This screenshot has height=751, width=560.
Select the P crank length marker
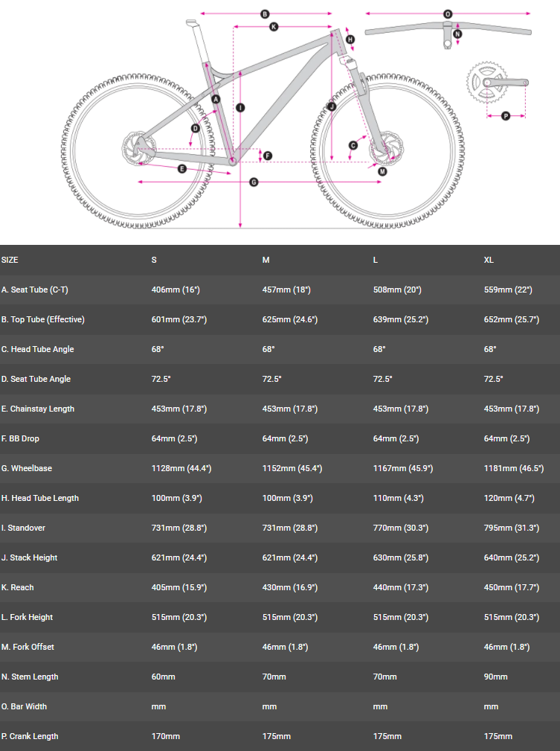point(506,115)
